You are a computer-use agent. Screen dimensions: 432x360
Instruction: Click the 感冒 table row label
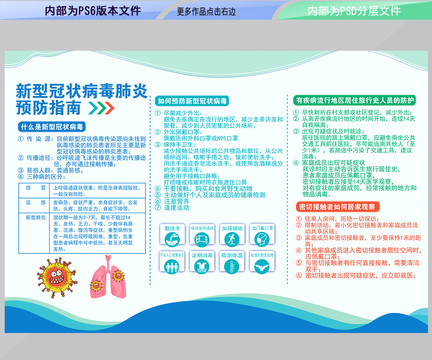[36, 188]
